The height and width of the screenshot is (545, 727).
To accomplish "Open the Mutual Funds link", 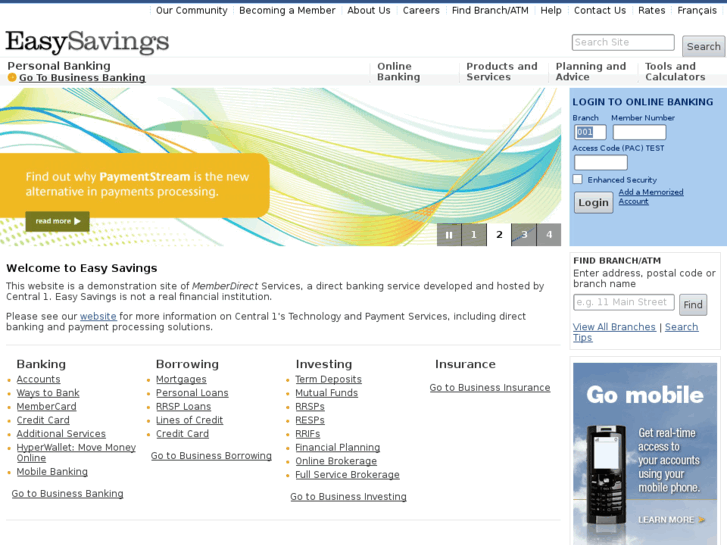I will click(326, 393).
